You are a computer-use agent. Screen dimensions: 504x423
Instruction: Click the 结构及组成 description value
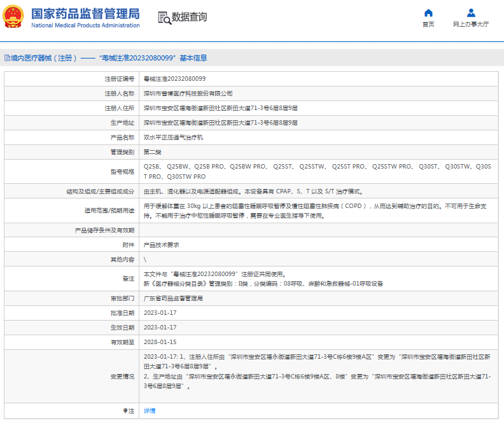point(253,191)
